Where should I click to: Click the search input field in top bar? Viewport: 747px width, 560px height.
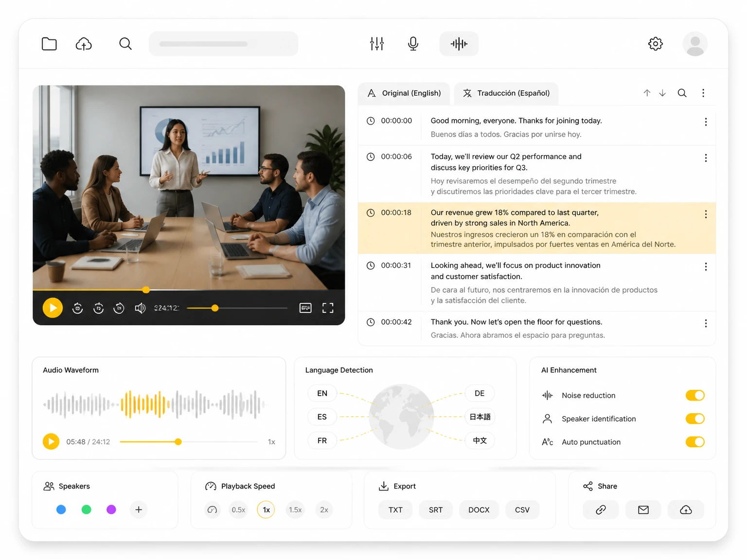224,44
